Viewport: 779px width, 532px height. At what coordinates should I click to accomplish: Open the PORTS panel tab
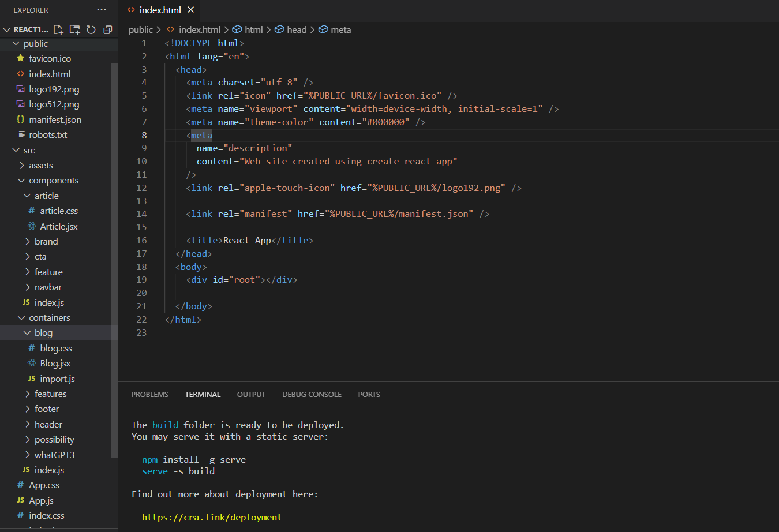coord(369,395)
